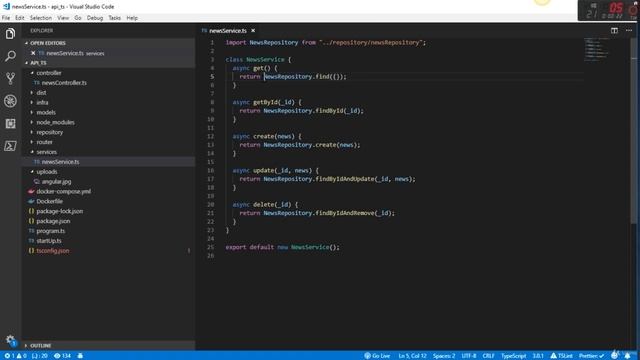The height and width of the screenshot is (360, 640).
Task: Open the Help menu
Action: coord(132,18)
